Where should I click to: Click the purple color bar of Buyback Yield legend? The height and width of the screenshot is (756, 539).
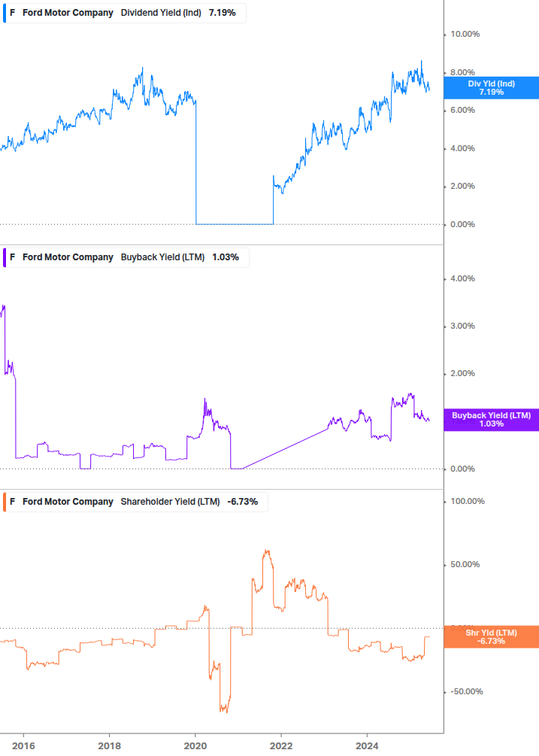(5, 257)
